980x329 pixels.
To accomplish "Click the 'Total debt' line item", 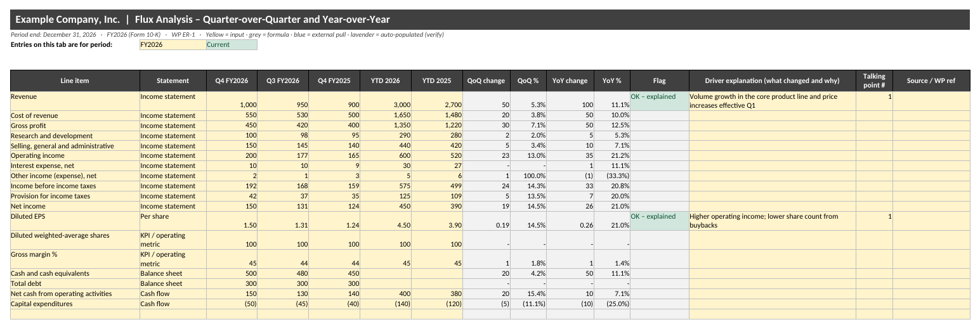I will 75,284.
